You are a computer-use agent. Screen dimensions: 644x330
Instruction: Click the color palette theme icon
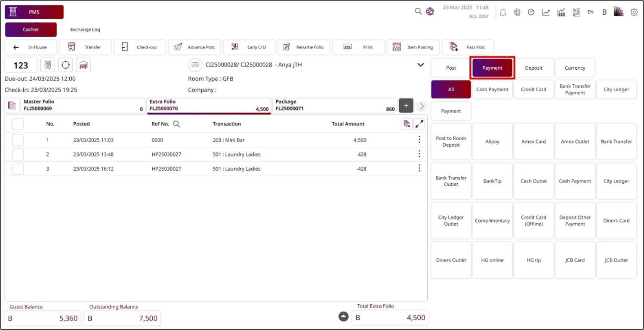619,12
